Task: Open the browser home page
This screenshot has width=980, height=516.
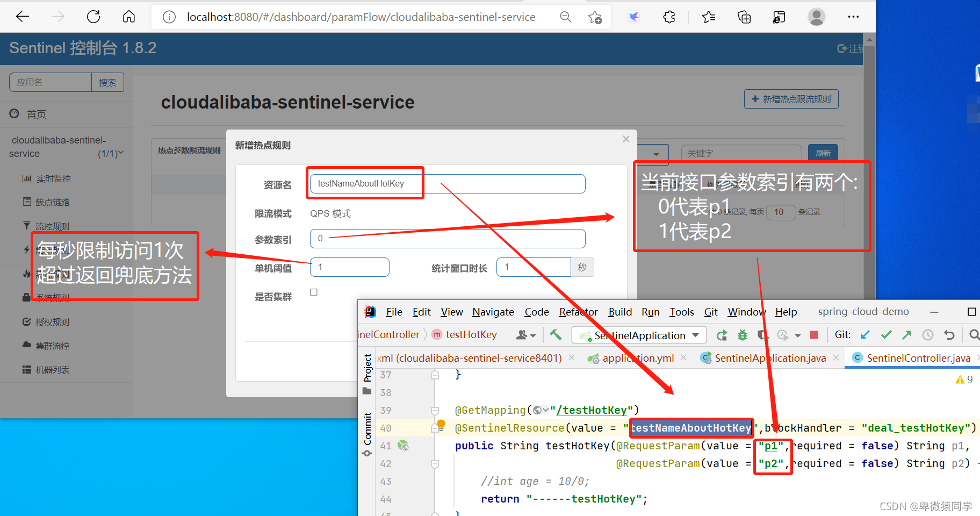Action: (x=129, y=17)
